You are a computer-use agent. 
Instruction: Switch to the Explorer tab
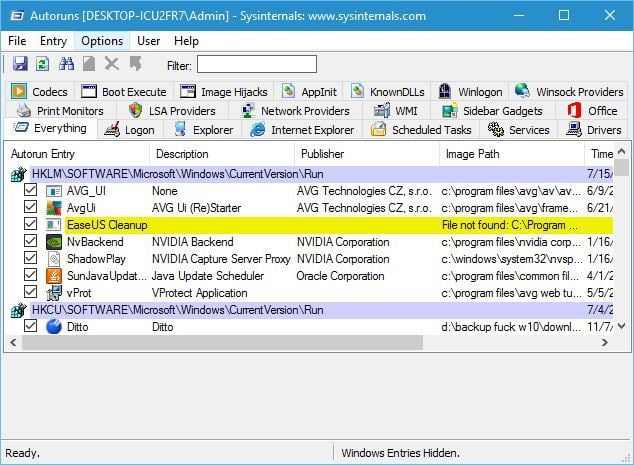[x=203, y=130]
